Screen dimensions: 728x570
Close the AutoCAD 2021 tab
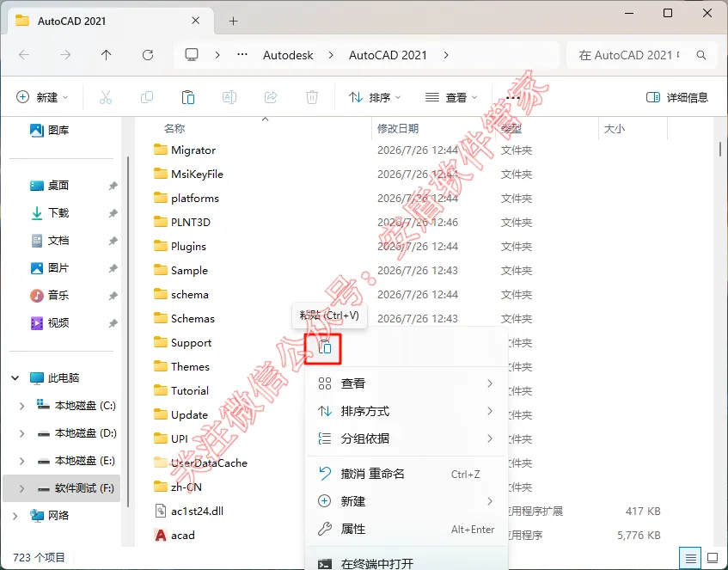click(x=196, y=21)
